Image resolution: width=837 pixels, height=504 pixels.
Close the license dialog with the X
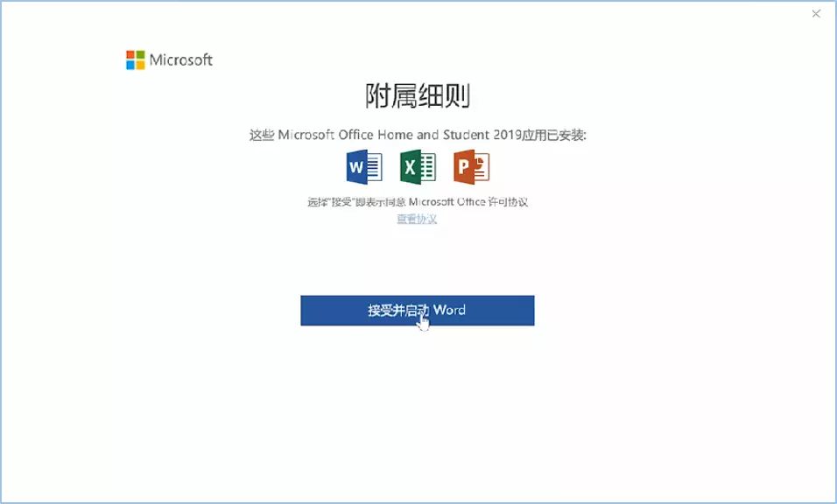tap(816, 14)
